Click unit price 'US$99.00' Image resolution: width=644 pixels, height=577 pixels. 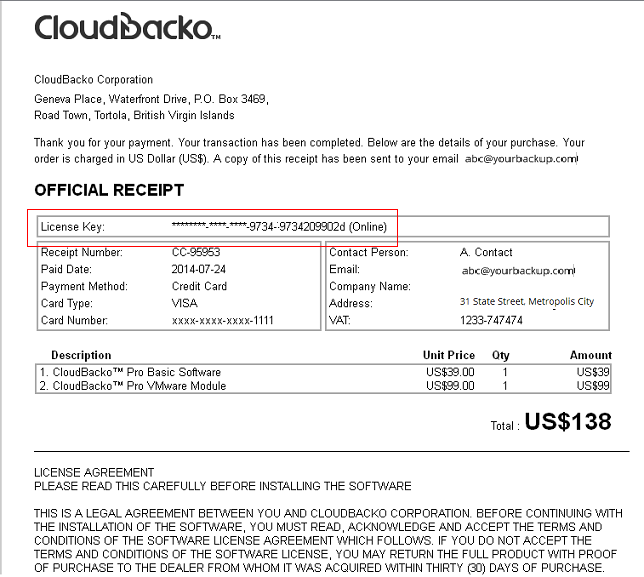point(450,386)
